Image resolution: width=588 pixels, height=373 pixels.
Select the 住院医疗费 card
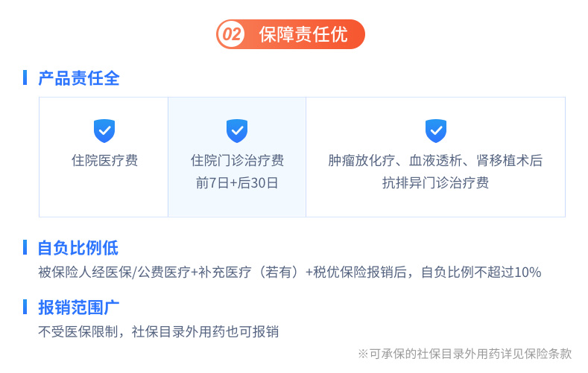point(104,157)
